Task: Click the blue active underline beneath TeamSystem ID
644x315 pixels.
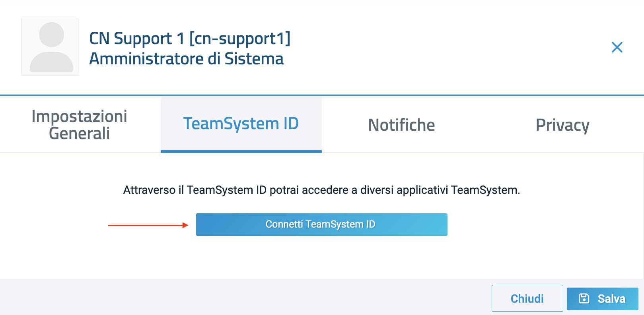Action: pyautogui.click(x=241, y=151)
